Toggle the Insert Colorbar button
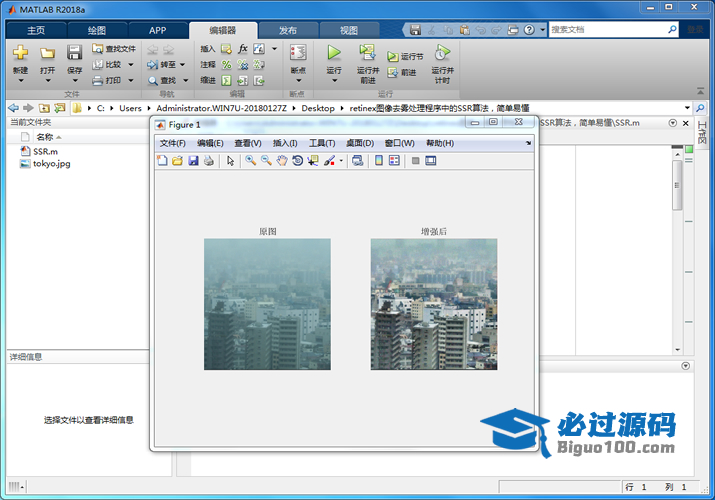 point(378,161)
